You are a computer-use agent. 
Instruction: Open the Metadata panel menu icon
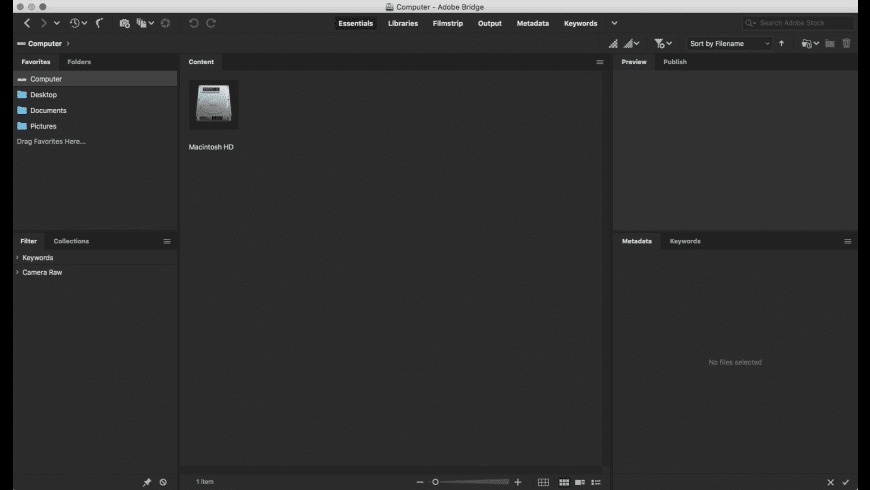click(x=848, y=241)
